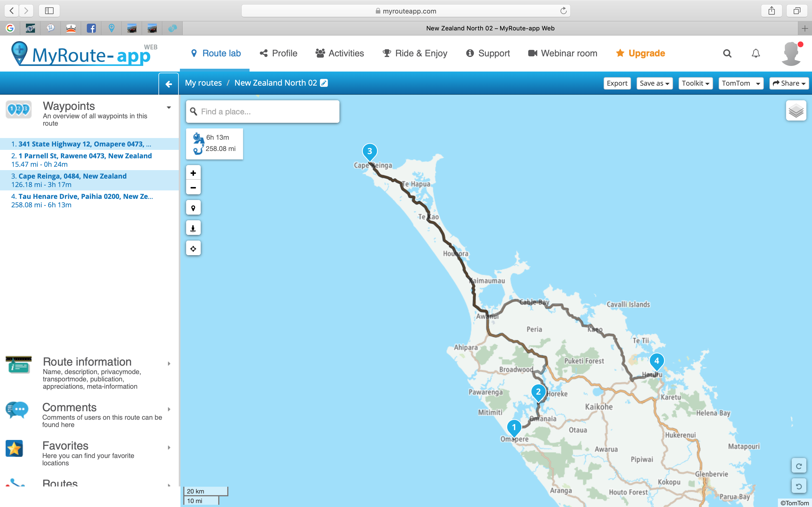Click the map marker pin tool button
Screen dimensions: 812x507
193,208
